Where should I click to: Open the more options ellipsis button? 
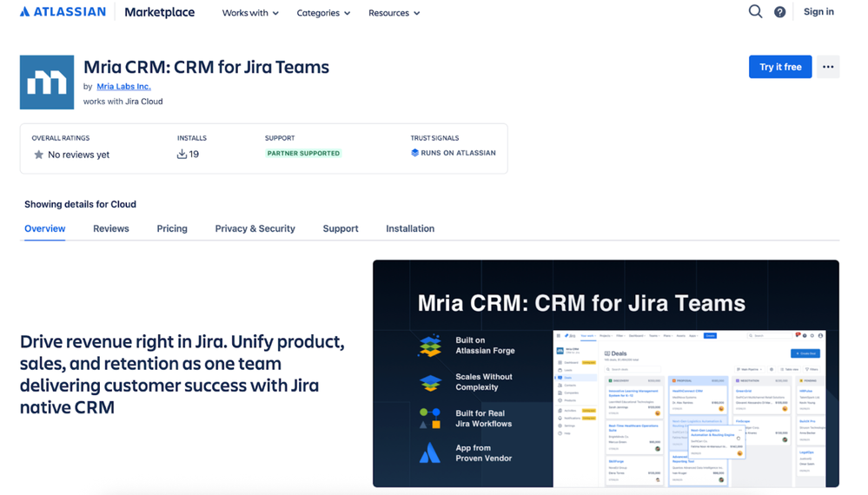click(x=827, y=67)
